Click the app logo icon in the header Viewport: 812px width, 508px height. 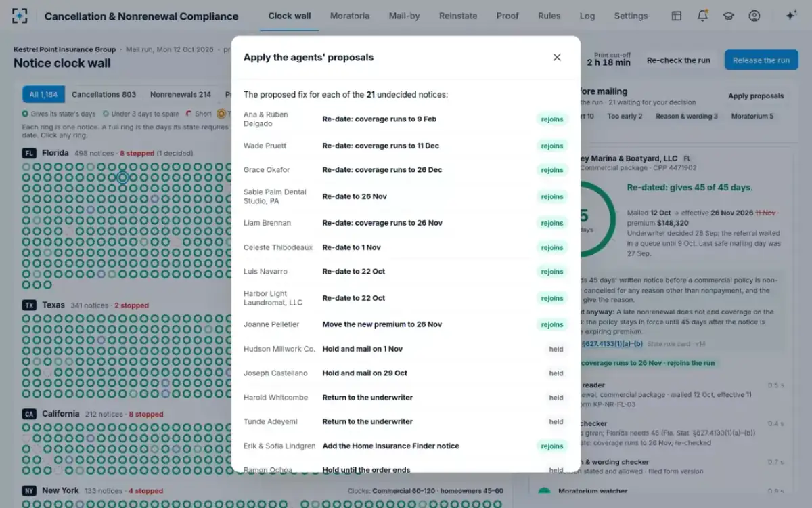[20, 16]
